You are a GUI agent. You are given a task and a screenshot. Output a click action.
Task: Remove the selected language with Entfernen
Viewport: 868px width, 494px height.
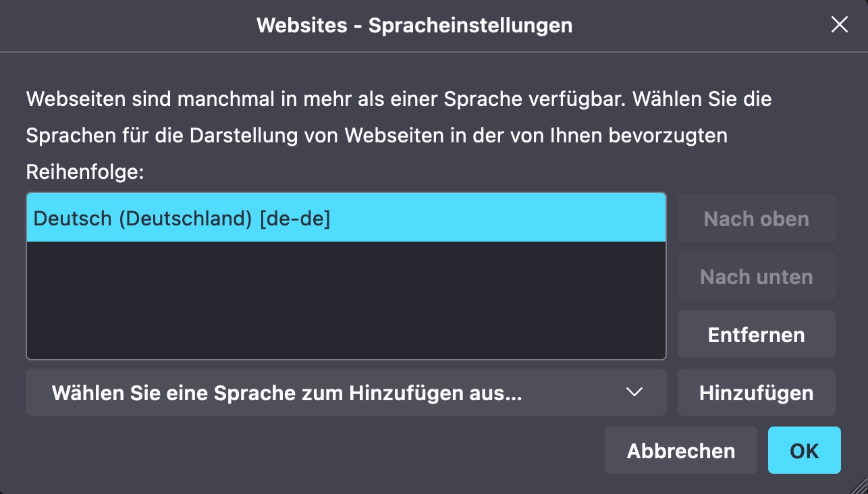pyautogui.click(x=756, y=335)
